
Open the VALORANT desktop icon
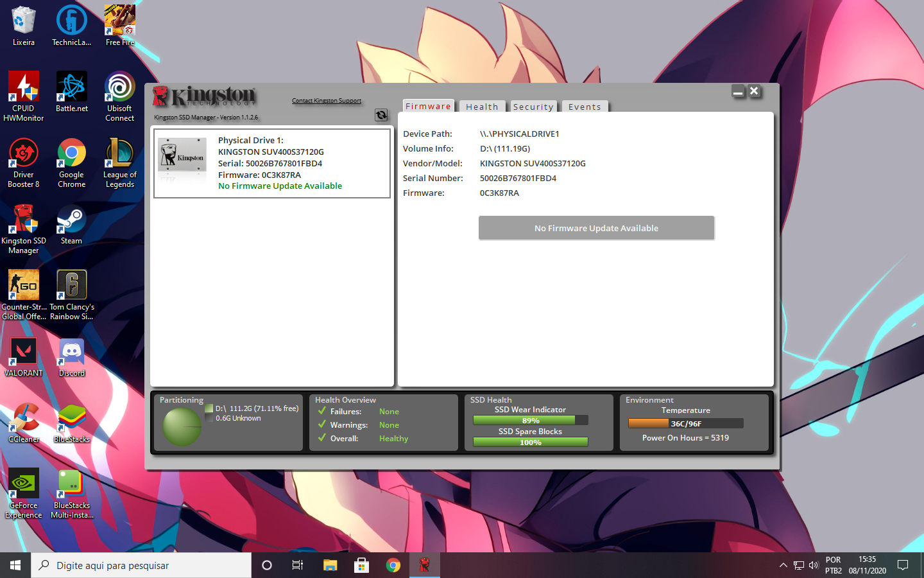[x=24, y=356]
